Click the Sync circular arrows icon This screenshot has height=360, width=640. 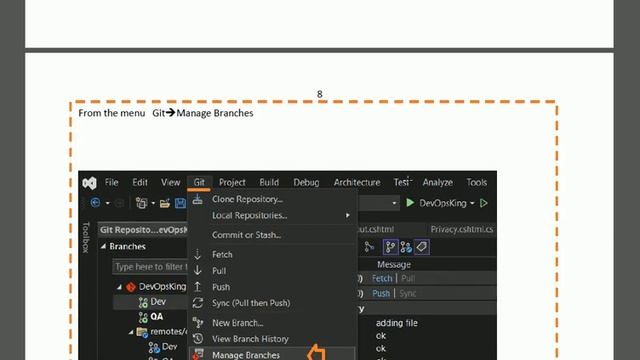coord(198,303)
